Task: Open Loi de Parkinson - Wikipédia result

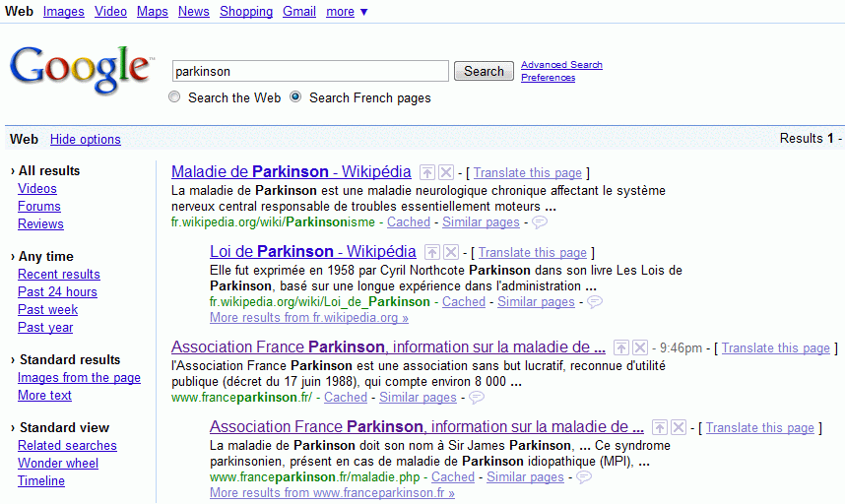Action: pos(312,251)
